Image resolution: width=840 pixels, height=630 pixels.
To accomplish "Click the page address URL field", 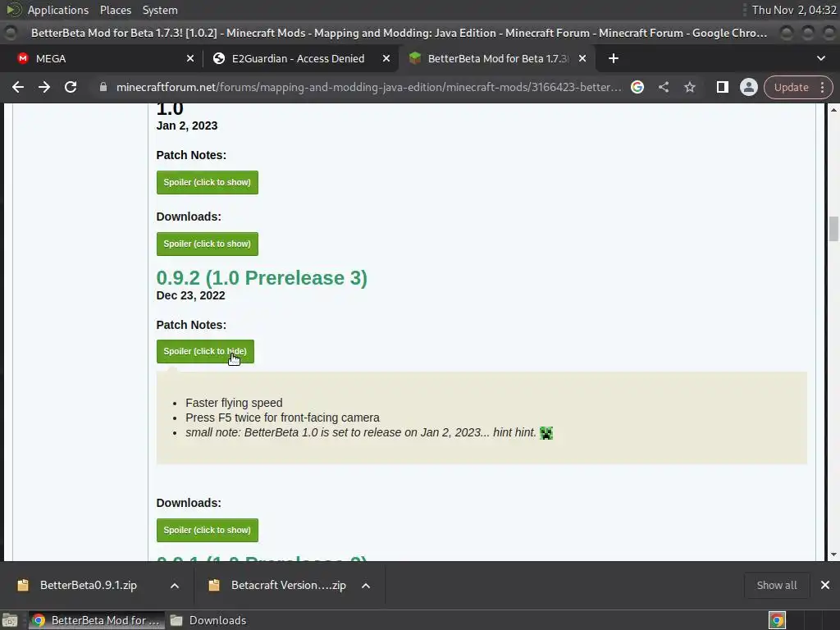I will pos(369,87).
